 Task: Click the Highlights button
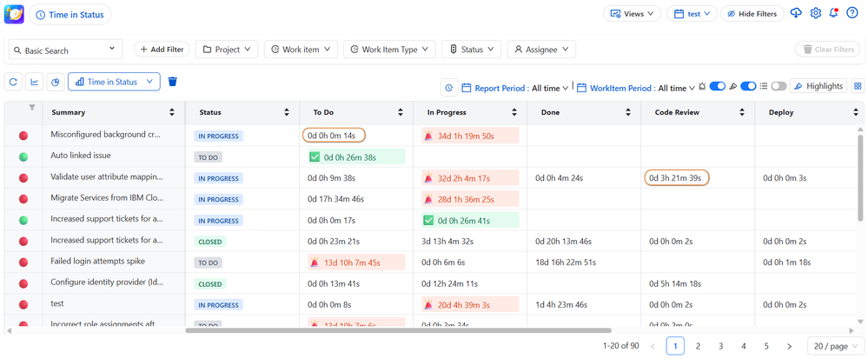pyautogui.click(x=818, y=86)
